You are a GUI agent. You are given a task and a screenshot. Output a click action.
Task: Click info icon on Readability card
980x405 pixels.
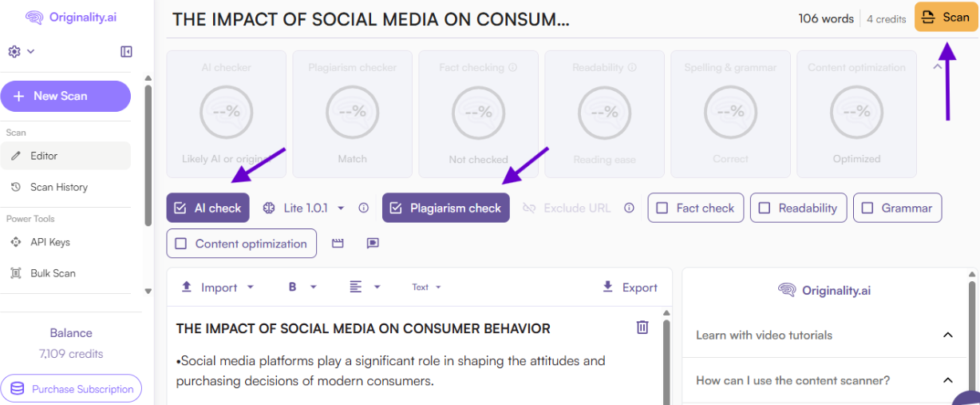[x=632, y=68]
